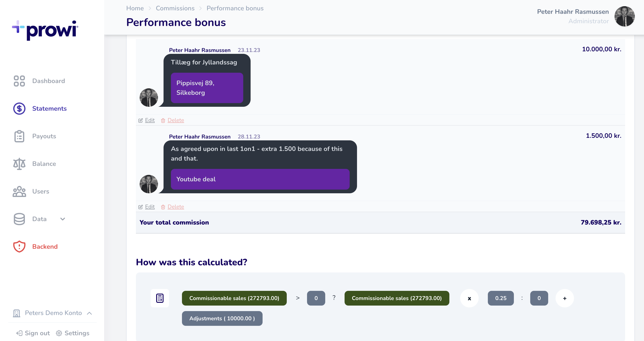Image resolution: width=644 pixels, height=341 pixels.
Task: Open the Commissionable sales dropdown pill
Action: tap(234, 298)
